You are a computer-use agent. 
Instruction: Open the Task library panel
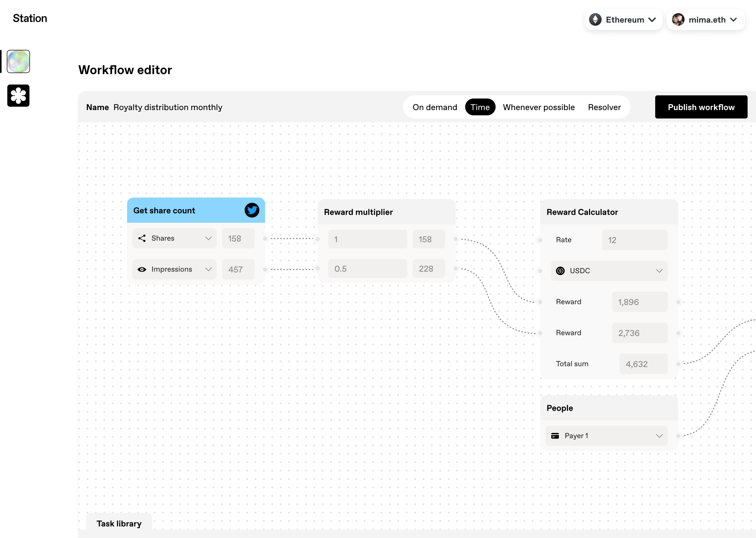pyautogui.click(x=119, y=523)
